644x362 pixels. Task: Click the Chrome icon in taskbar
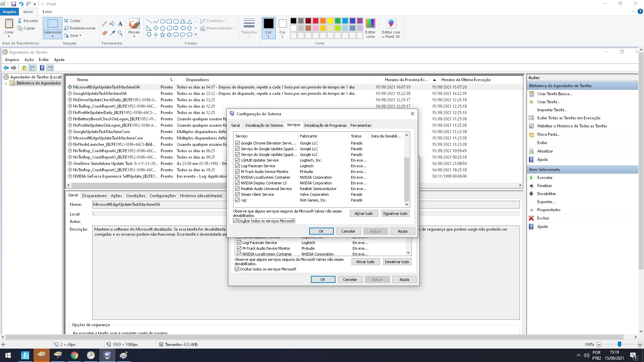coord(74,355)
